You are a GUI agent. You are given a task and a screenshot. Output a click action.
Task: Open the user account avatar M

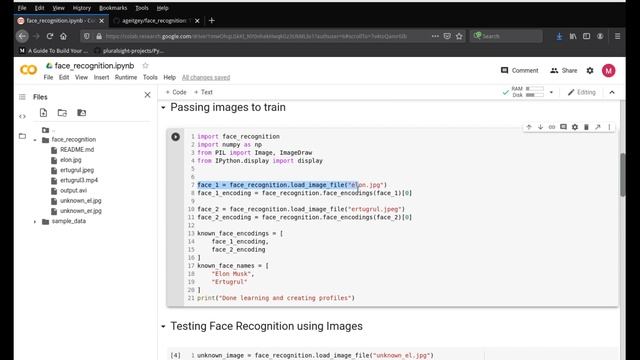[608, 71]
